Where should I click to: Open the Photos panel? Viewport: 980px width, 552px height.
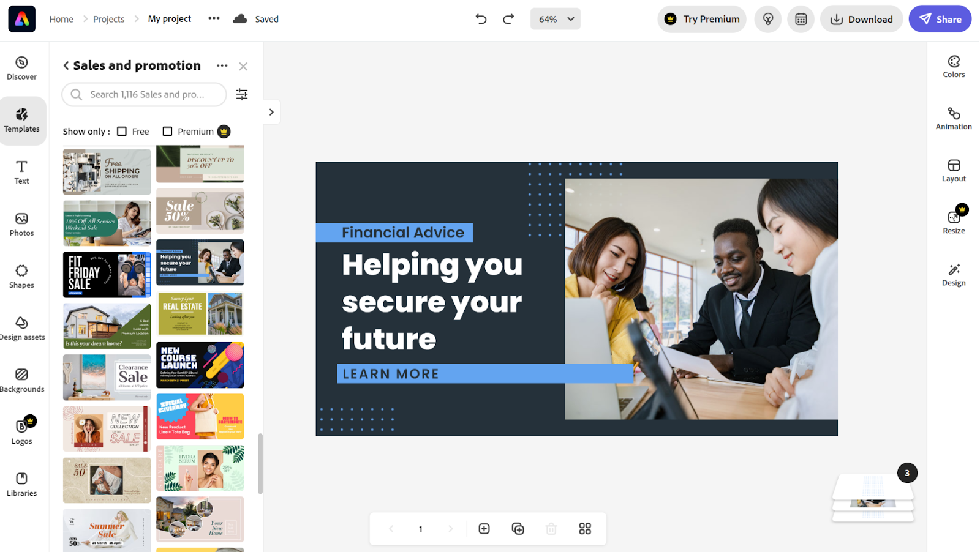[x=22, y=225]
